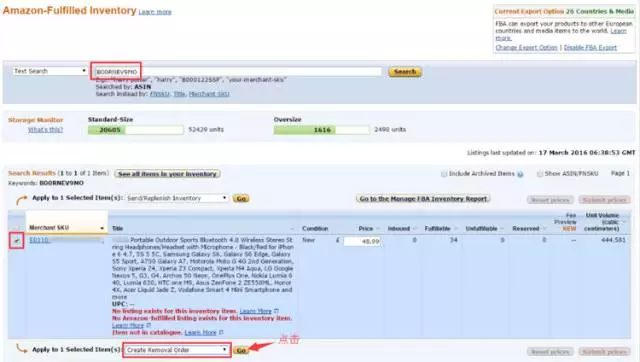Click sort arrow next to Reserved header
The height and width of the screenshot is (362, 640).
point(544,229)
